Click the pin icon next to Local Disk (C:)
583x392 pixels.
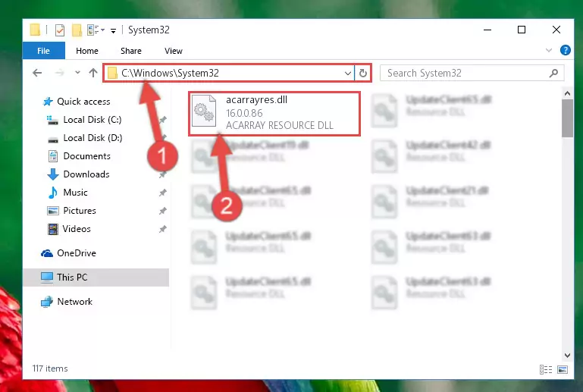[x=162, y=120]
